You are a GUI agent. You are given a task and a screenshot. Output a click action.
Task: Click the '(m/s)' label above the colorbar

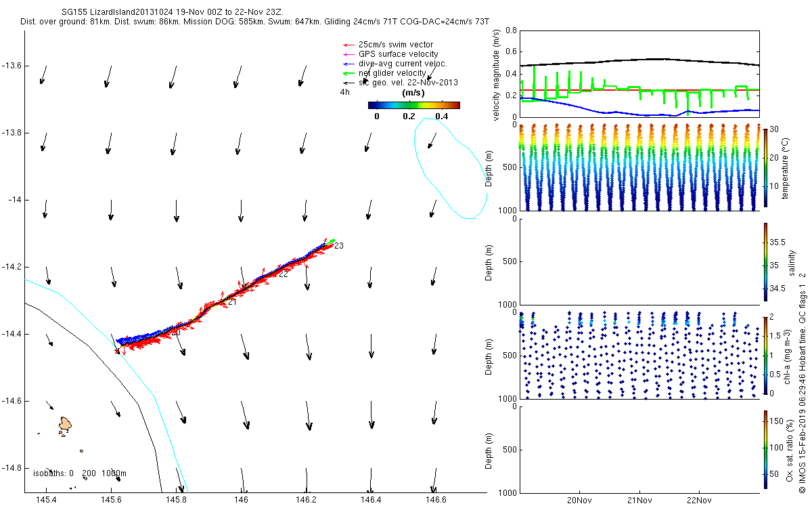coord(413,93)
